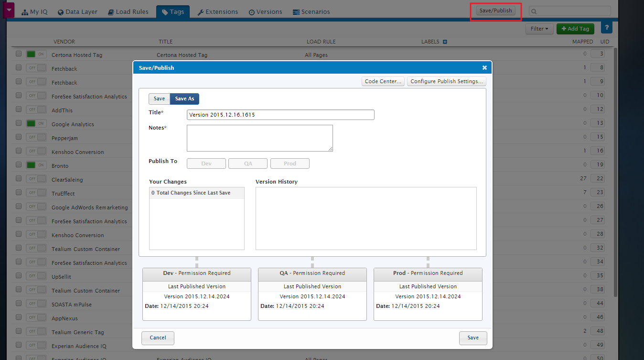Toggle Publish To Dev
Viewport: 644px width, 360px height.
[206, 164]
